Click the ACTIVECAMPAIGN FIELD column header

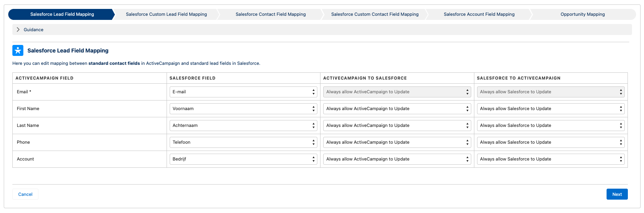pyautogui.click(x=44, y=78)
